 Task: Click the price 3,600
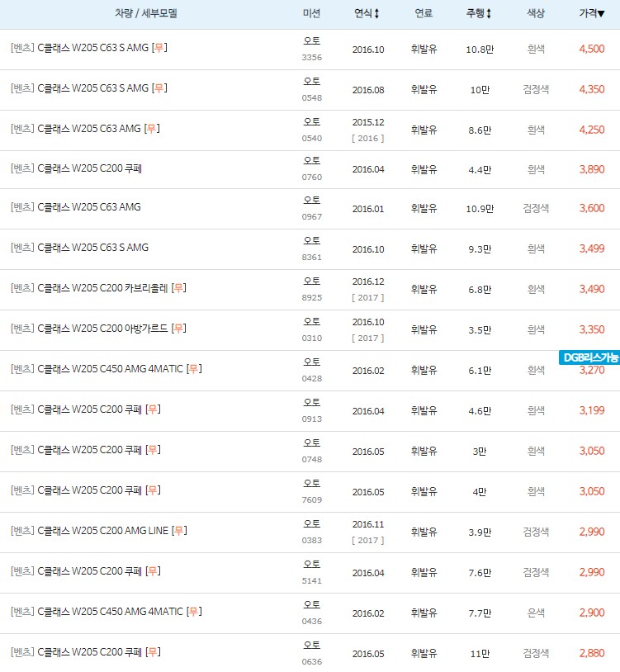(592, 208)
